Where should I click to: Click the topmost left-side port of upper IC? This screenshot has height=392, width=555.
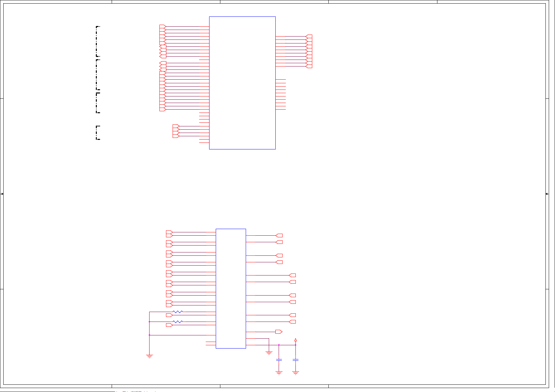pyautogui.click(x=163, y=27)
